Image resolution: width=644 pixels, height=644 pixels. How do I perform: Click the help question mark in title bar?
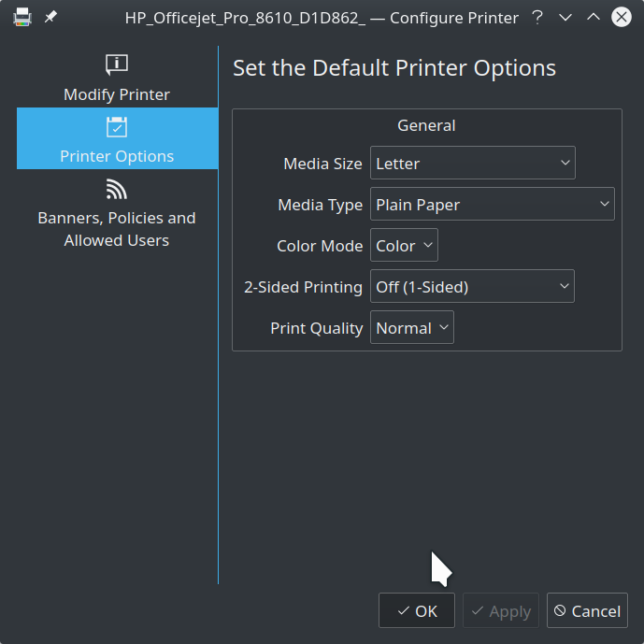tap(537, 17)
